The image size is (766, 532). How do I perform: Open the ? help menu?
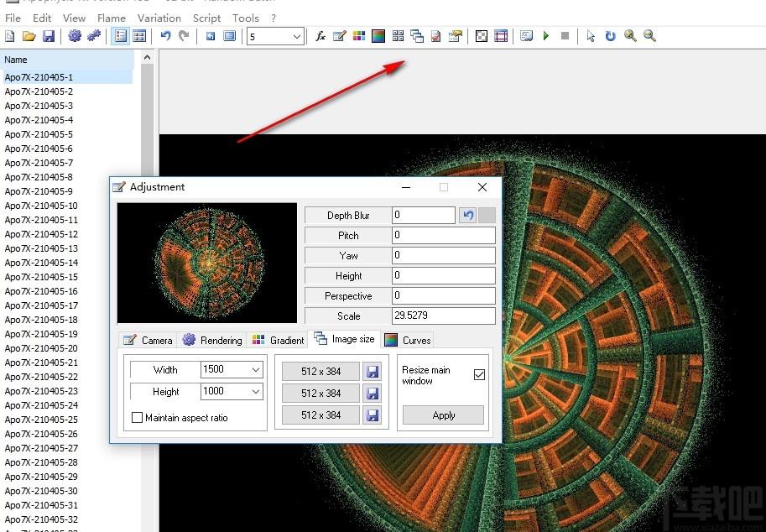(273, 18)
